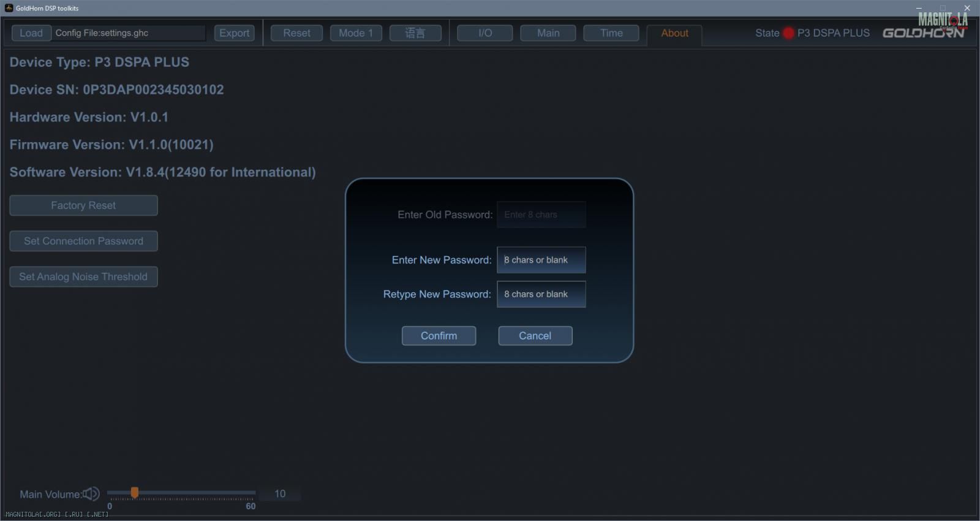Click the Device SN text
The height and width of the screenshot is (521, 980).
tap(116, 89)
